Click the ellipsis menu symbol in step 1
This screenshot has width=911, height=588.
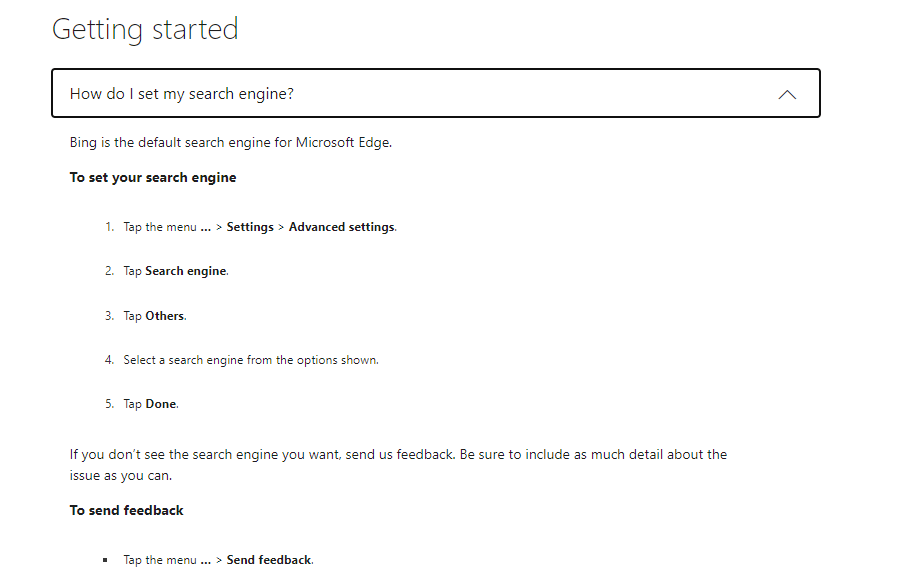tap(205, 228)
